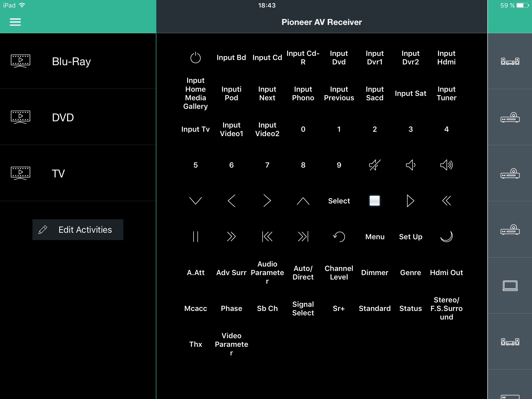
Task: Tap the skip to previous track icon
Action: [267, 237]
